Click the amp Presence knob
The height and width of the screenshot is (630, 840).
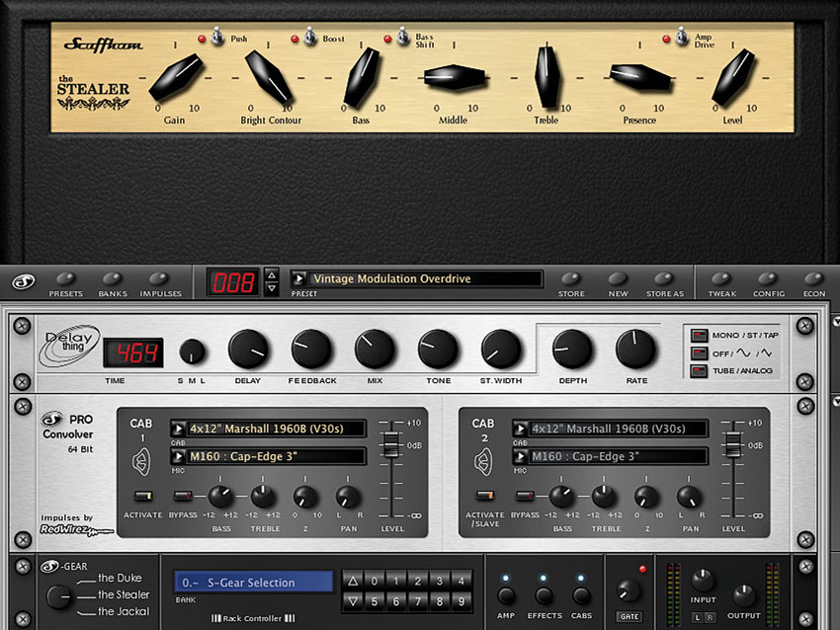click(x=640, y=77)
